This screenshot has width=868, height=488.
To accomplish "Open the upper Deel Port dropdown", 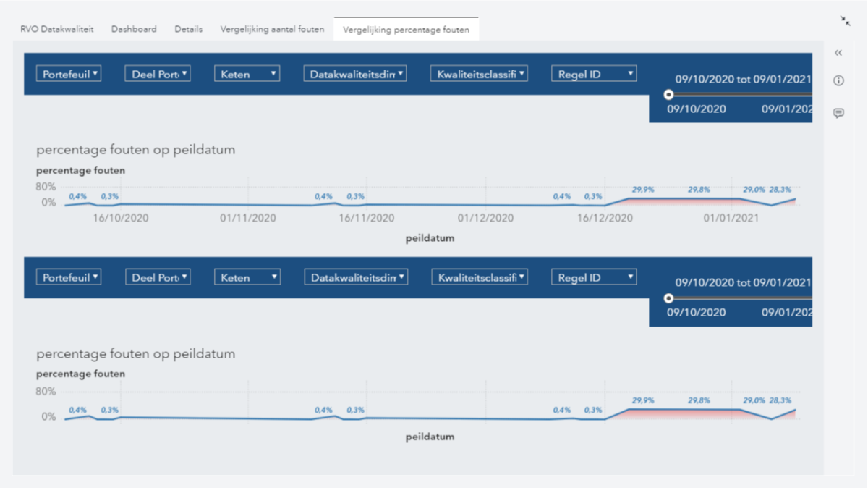I will [158, 74].
